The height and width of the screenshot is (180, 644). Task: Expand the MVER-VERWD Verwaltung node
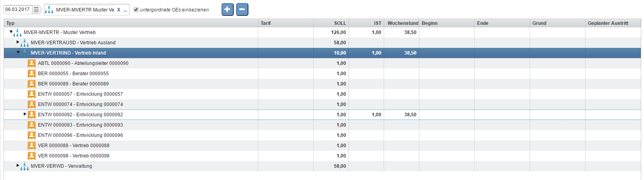pos(18,165)
